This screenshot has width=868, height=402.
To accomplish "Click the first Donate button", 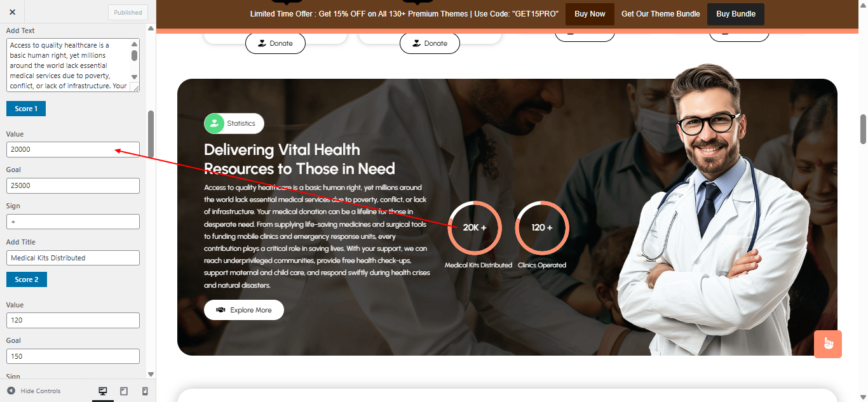I will coord(275,43).
